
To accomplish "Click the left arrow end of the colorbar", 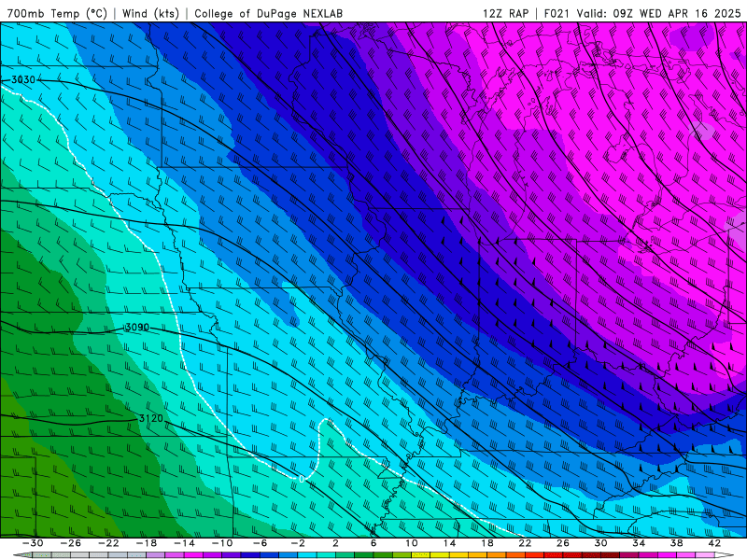I will pyautogui.click(x=22, y=555).
